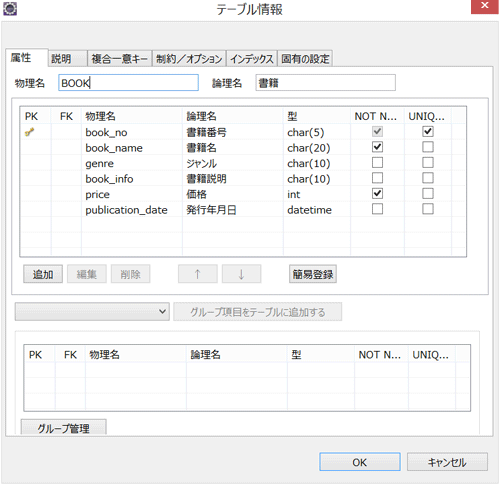
Task: Select the genre row
Action: tap(243, 163)
